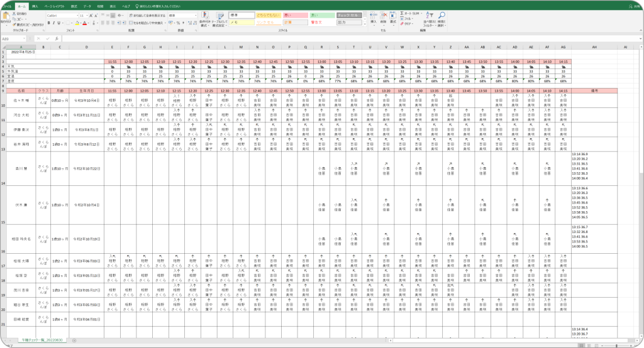Click the percent style icon
This screenshot has width=644, height=348.
click(178, 23)
